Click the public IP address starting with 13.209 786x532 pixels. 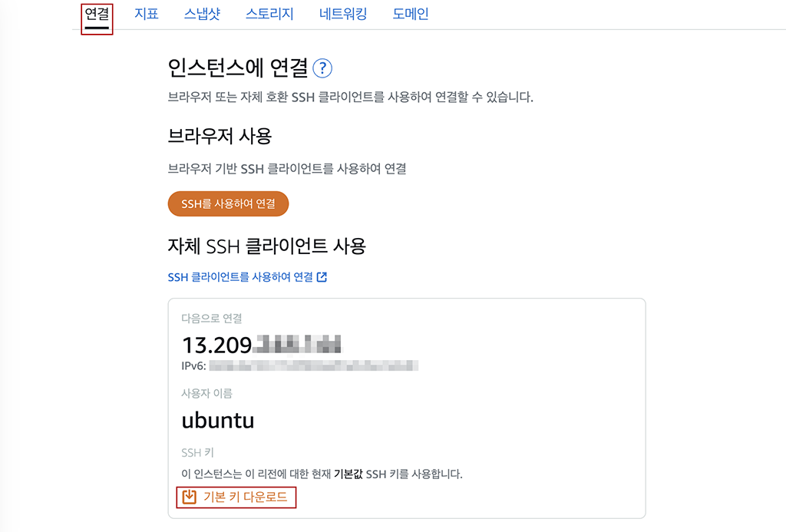(x=261, y=344)
